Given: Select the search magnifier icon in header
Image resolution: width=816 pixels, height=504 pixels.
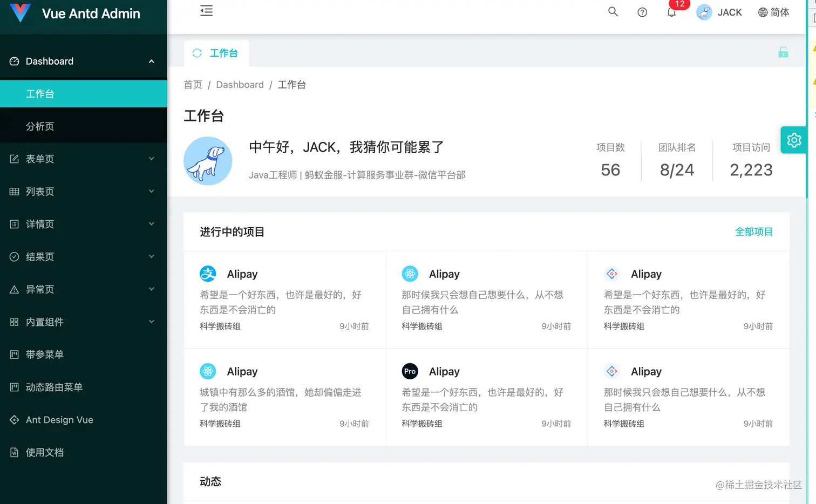Looking at the screenshot, I should pyautogui.click(x=613, y=11).
